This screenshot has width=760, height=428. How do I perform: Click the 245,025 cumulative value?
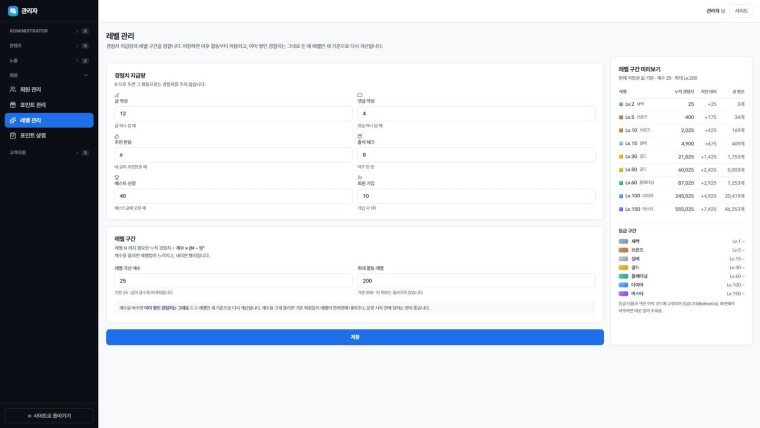coord(684,196)
